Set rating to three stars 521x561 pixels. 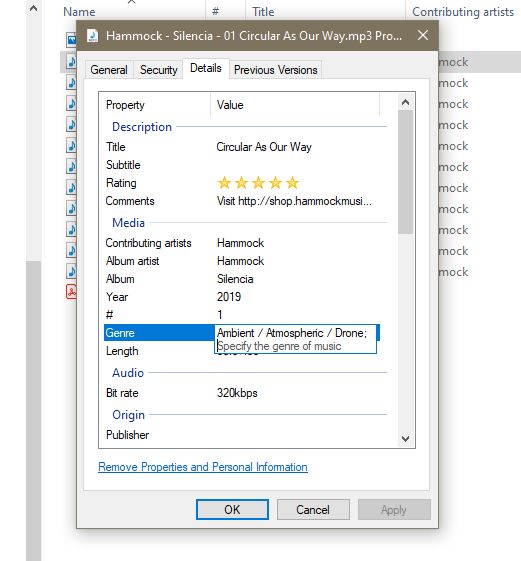coord(258,183)
